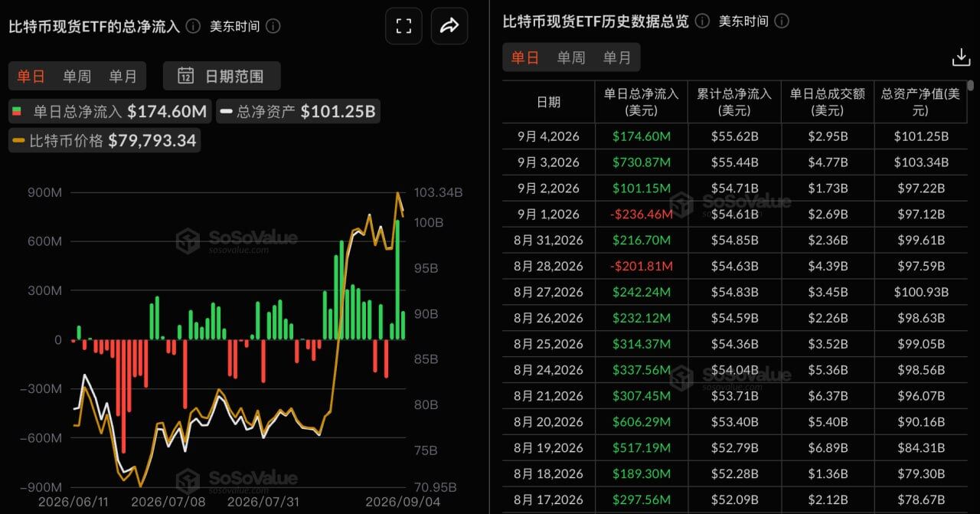
Task: Select 单周 tab in history table panel
Action: [x=571, y=57]
